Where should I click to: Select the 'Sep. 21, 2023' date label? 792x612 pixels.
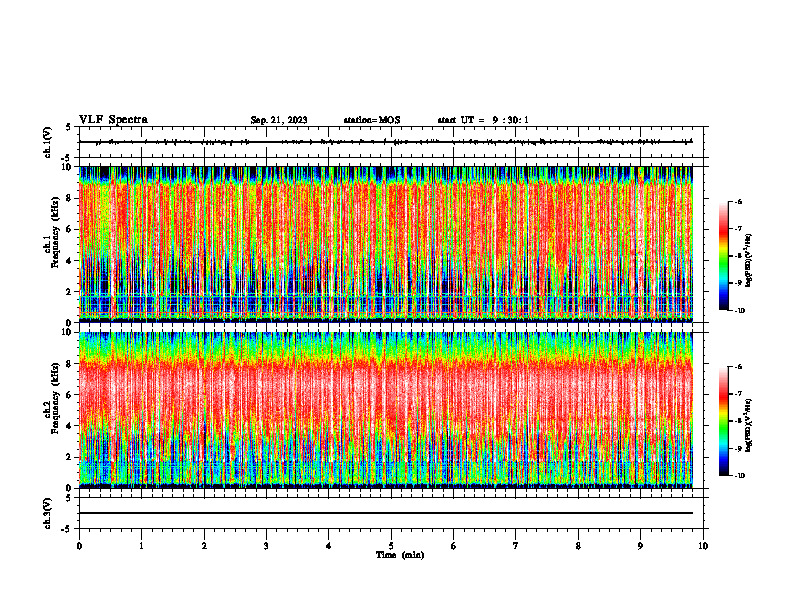[279, 120]
